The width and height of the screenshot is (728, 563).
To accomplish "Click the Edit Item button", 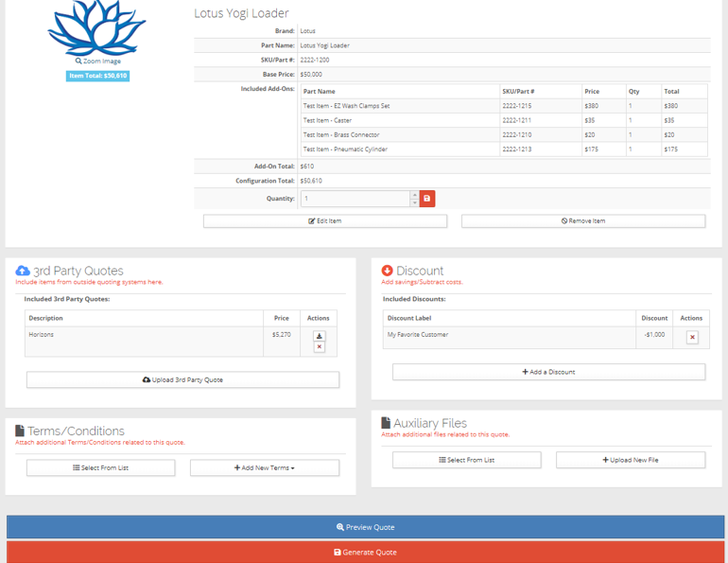I will tap(325, 220).
